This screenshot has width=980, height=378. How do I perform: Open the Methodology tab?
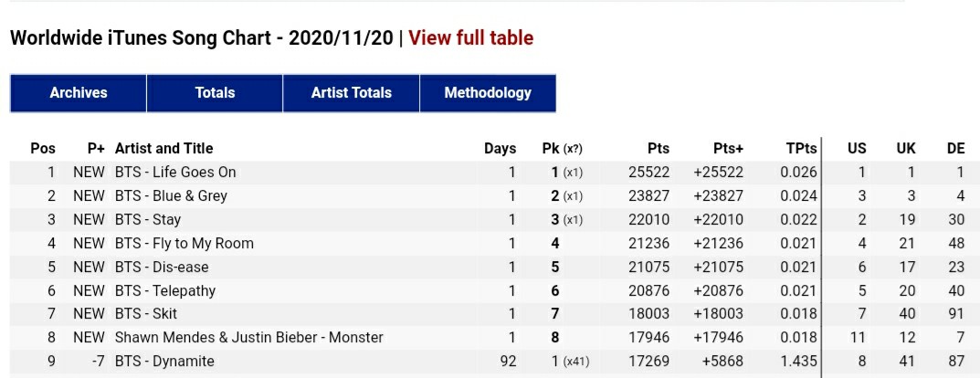[487, 93]
